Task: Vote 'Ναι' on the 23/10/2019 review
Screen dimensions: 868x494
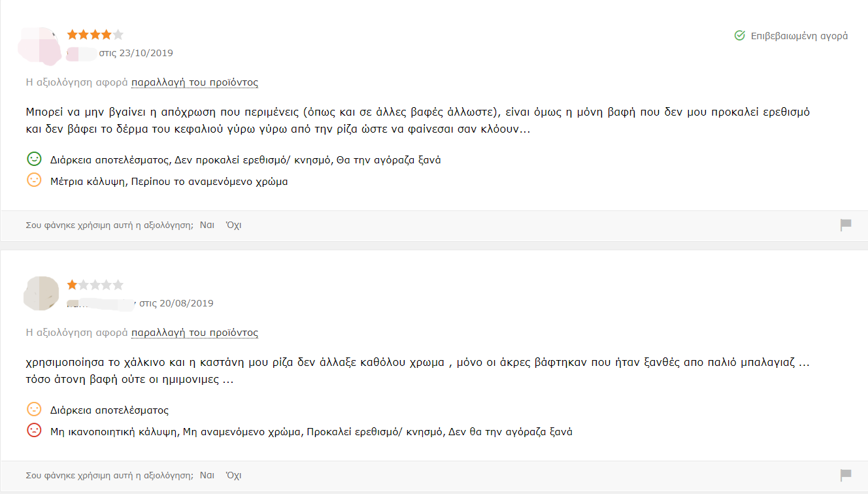Action: [x=207, y=225]
